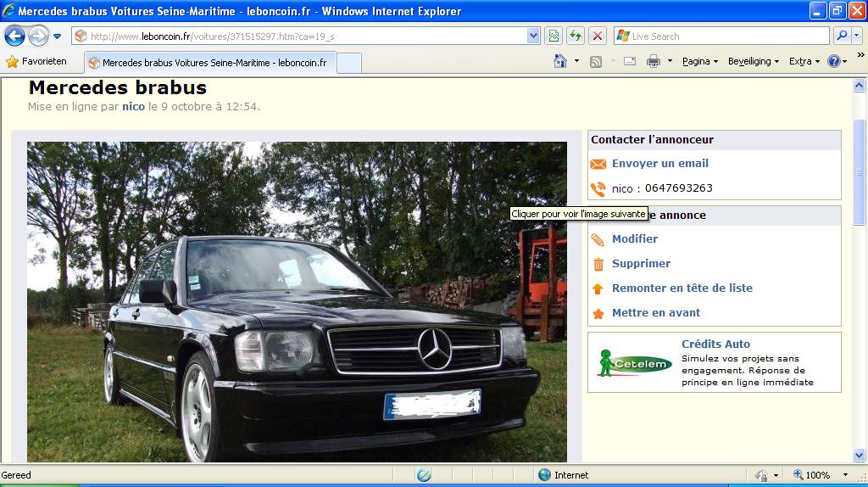The image size is (868, 487).
Task: Stop loading with the red X icon
Action: tap(598, 36)
